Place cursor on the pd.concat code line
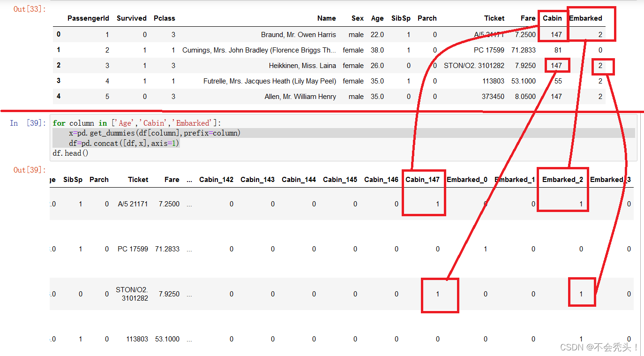The width and height of the screenshot is (644, 356). pos(124,143)
